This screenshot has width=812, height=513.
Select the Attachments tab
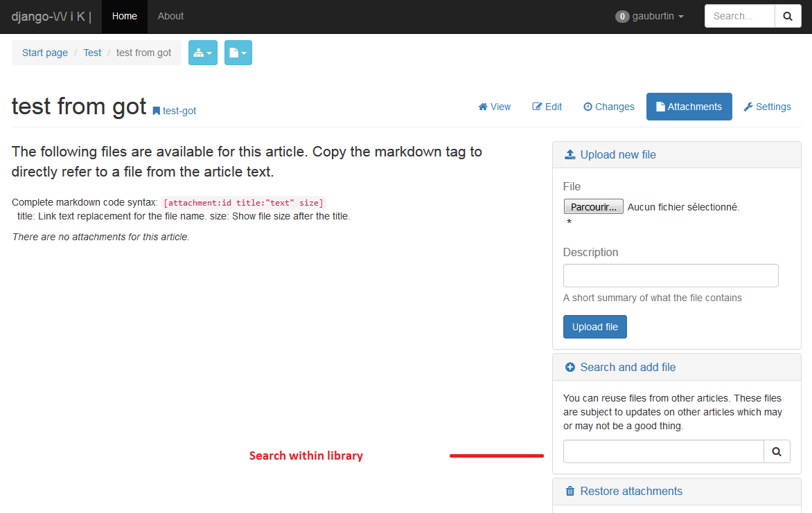(689, 107)
